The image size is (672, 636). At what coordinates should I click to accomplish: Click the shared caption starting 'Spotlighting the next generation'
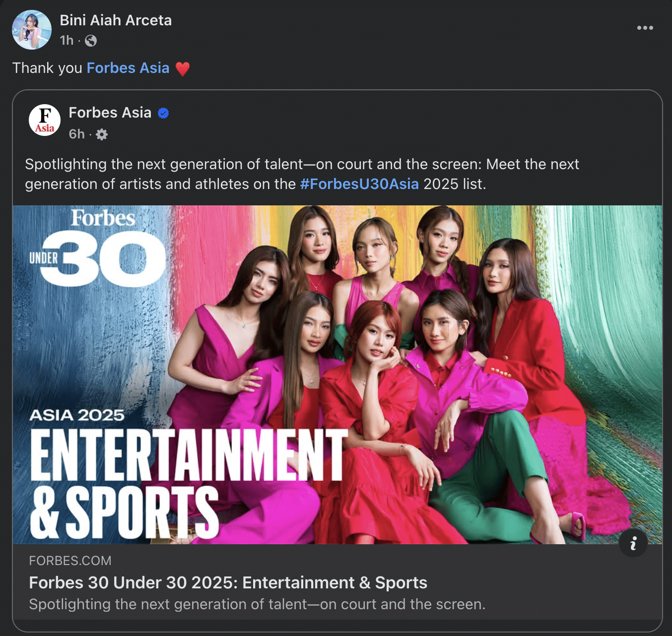[302, 164]
